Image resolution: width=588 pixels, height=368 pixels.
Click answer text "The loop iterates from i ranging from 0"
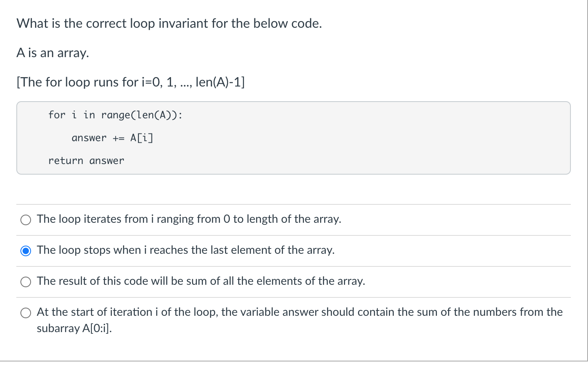click(134, 219)
